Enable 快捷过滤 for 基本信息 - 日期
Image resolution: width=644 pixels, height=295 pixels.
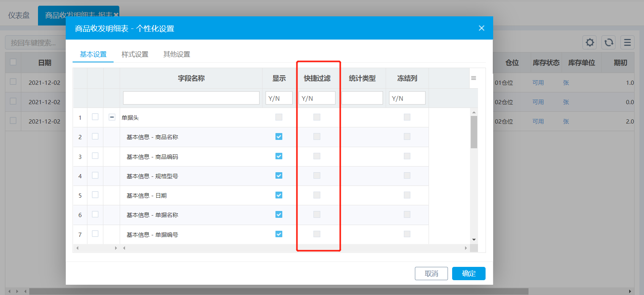pos(317,195)
